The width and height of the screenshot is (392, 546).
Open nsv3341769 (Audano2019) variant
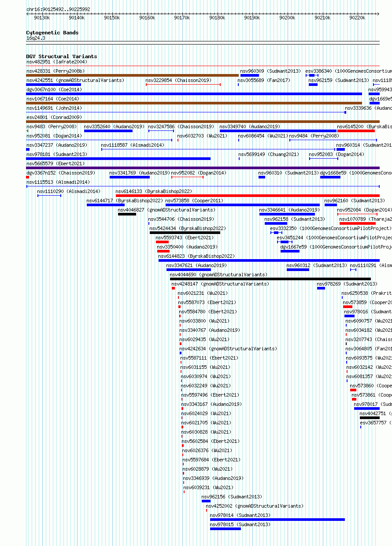coord(140,173)
